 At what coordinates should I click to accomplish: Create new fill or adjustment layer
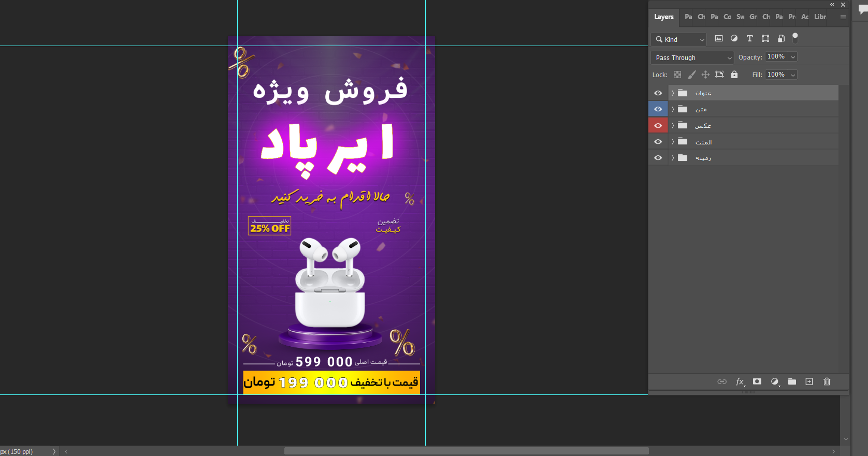coord(775,381)
